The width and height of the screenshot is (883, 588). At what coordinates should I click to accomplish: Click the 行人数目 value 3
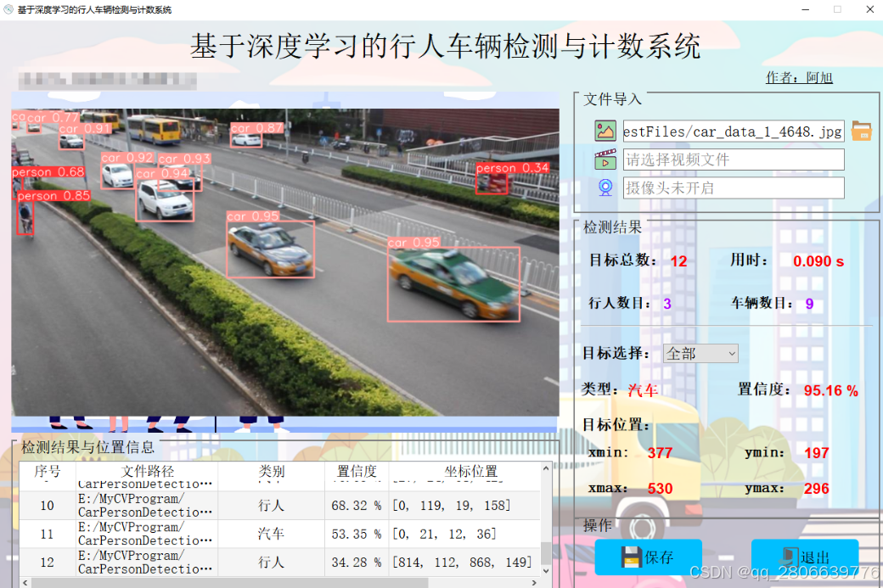tap(667, 304)
